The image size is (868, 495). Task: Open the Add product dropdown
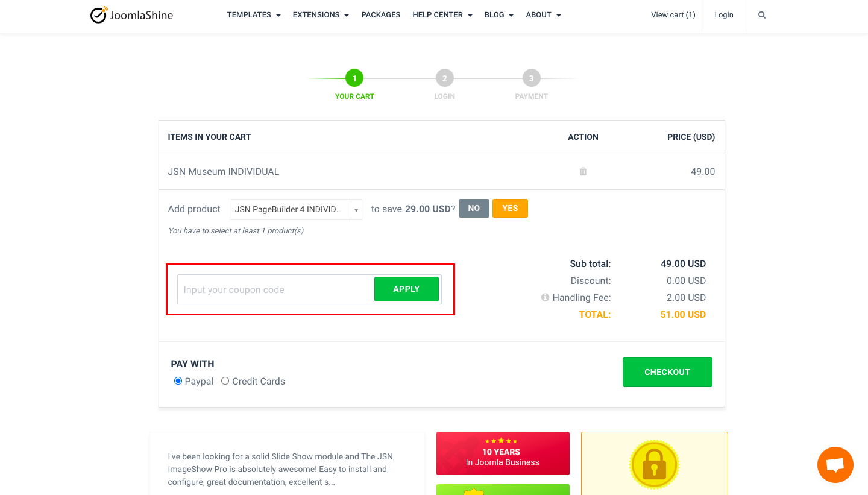pyautogui.click(x=296, y=210)
